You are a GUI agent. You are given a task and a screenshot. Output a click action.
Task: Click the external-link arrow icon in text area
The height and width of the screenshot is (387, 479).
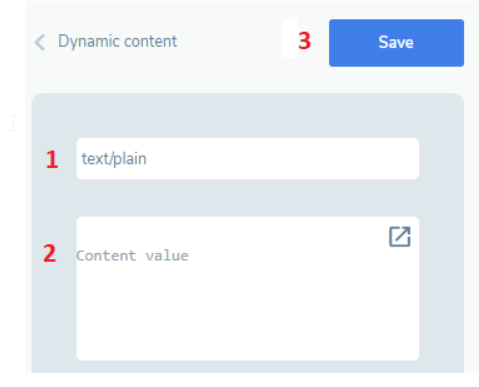click(x=400, y=237)
